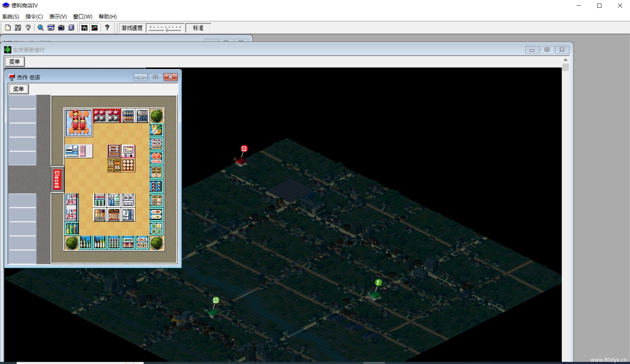This screenshot has width=630, height=364.
Task: Open the 表示(V) menu
Action: click(x=58, y=17)
